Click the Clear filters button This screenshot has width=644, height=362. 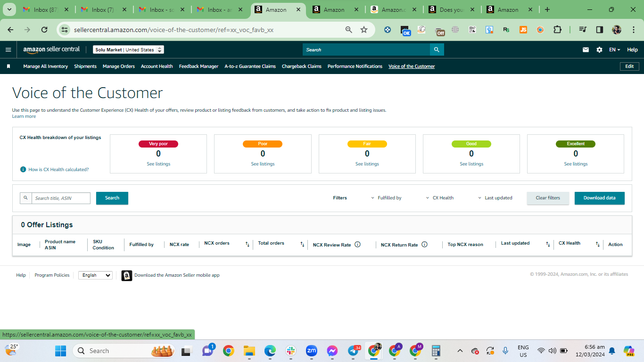point(548,198)
